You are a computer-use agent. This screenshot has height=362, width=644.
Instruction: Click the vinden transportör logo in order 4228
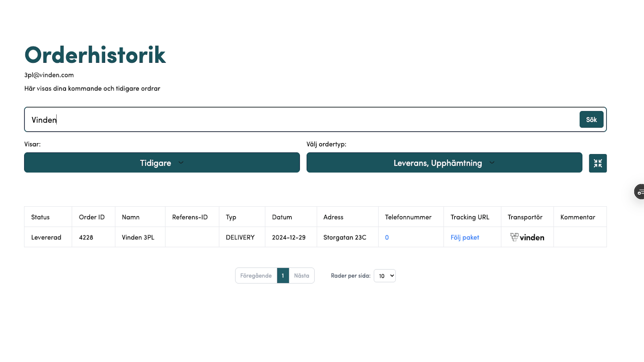tap(527, 237)
